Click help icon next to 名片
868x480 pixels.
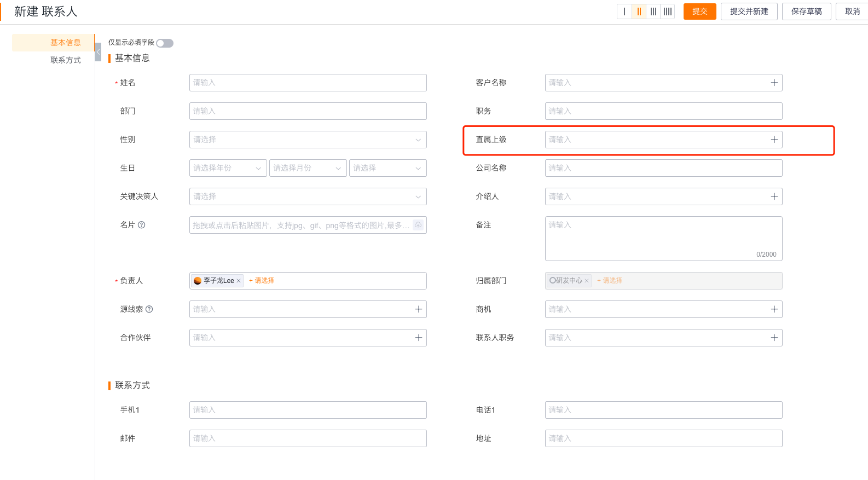[141, 225]
